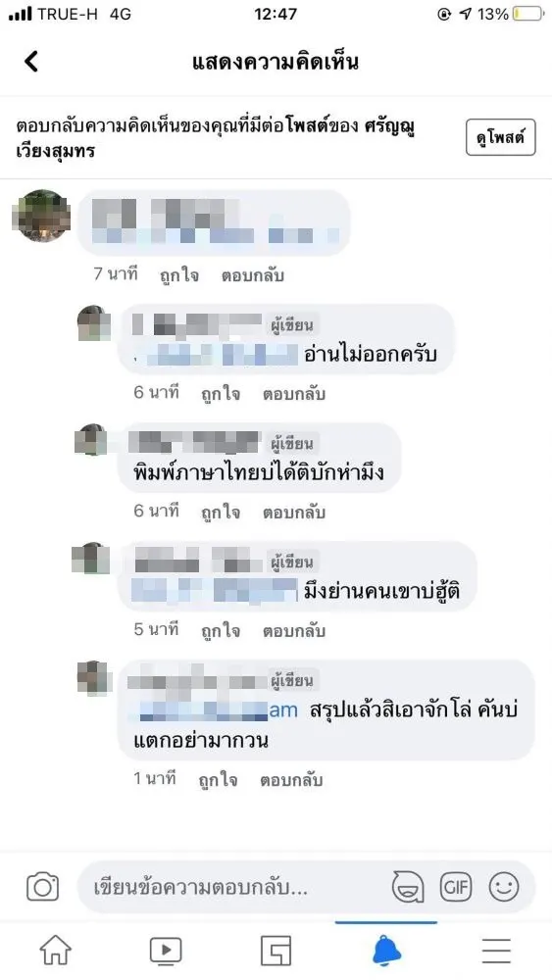Open the emoji smiley picker

pos(504,887)
